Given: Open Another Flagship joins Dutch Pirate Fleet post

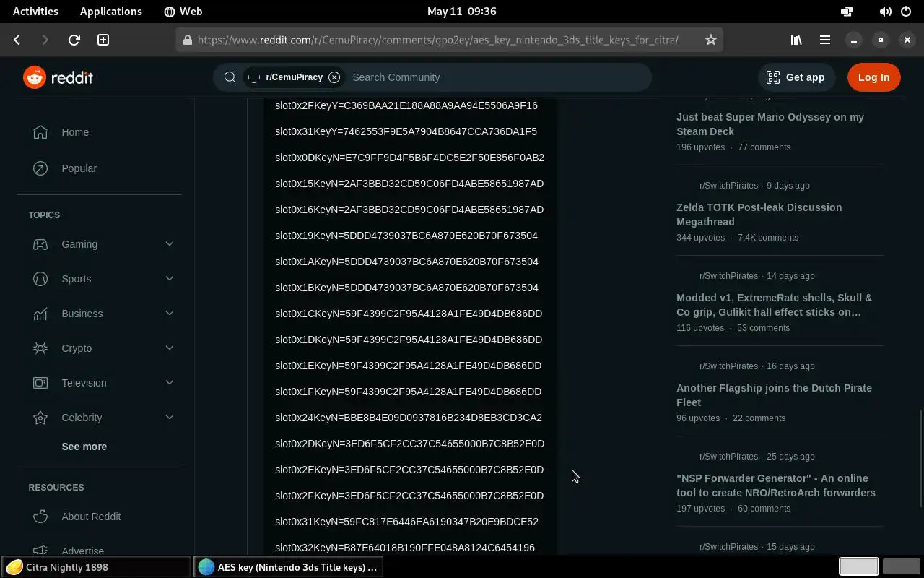Looking at the screenshot, I should (x=774, y=395).
